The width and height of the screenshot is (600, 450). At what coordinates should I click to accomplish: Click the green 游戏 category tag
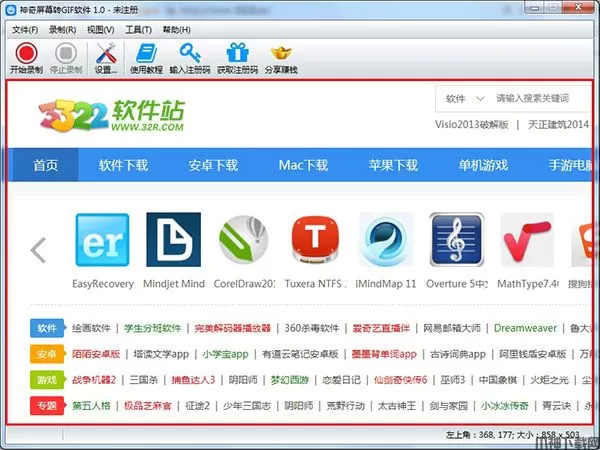tap(47, 380)
